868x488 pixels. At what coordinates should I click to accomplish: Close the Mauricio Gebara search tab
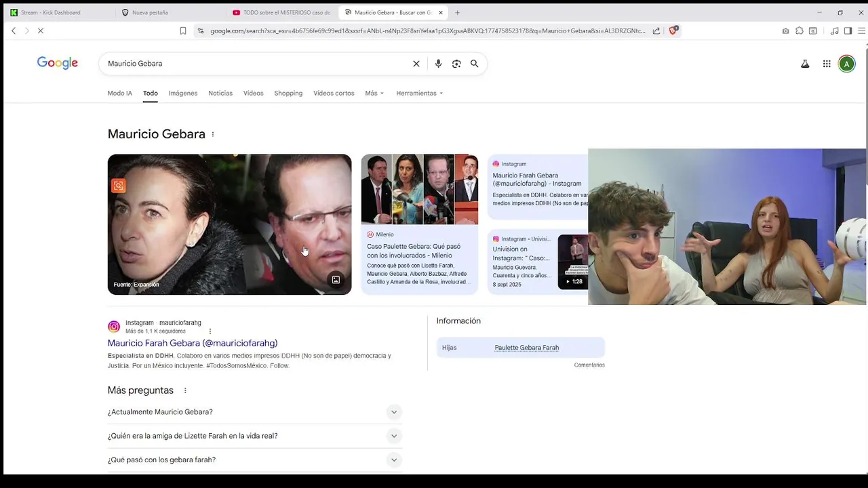(441, 12)
